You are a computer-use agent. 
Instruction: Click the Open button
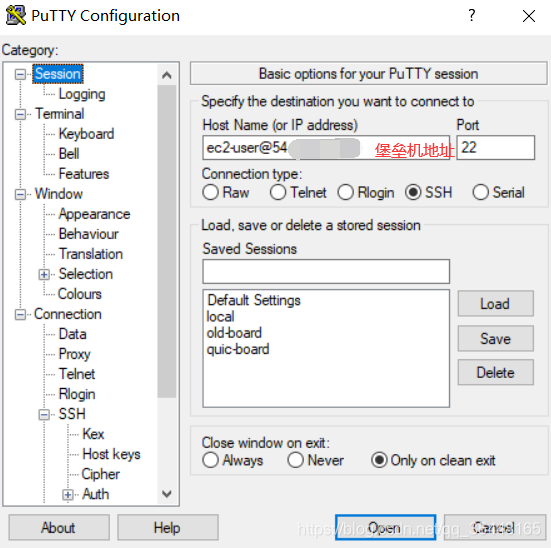point(385,528)
